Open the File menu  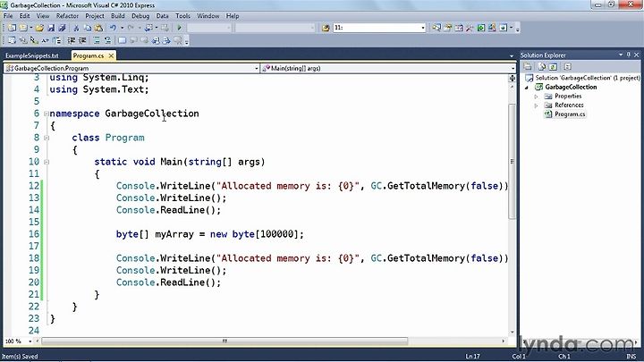pyautogui.click(x=8, y=15)
